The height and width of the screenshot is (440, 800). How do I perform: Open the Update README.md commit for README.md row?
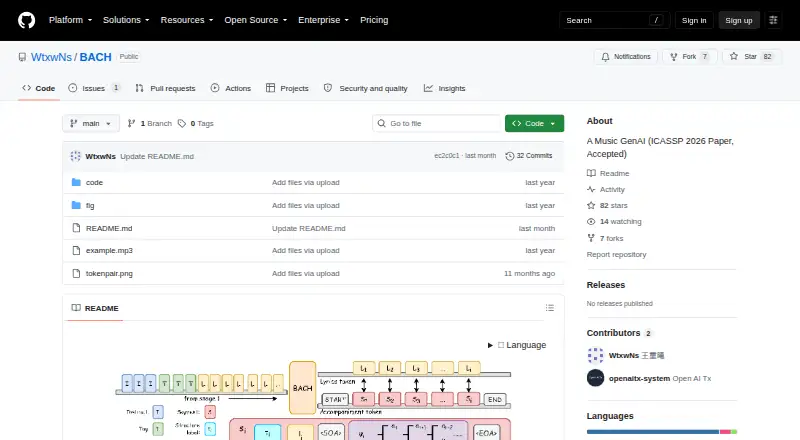tap(309, 228)
